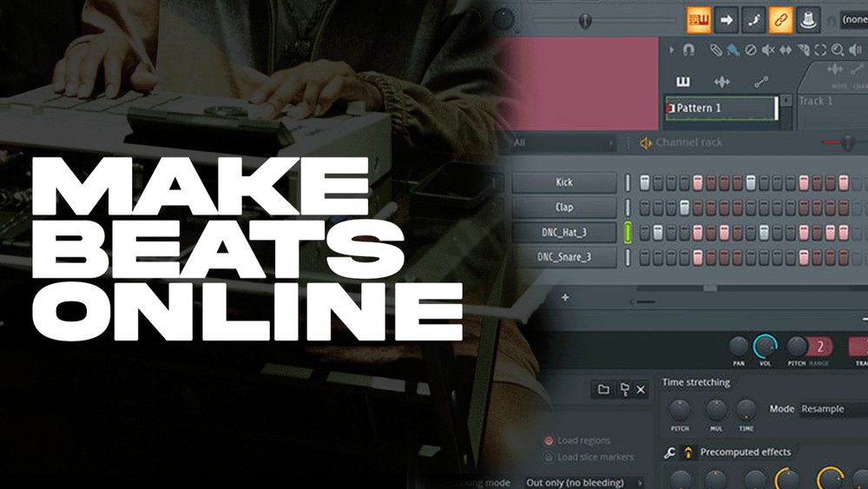Select the paint brush tool in playlist
Image resolution: width=868 pixels, height=489 pixels.
(733, 50)
